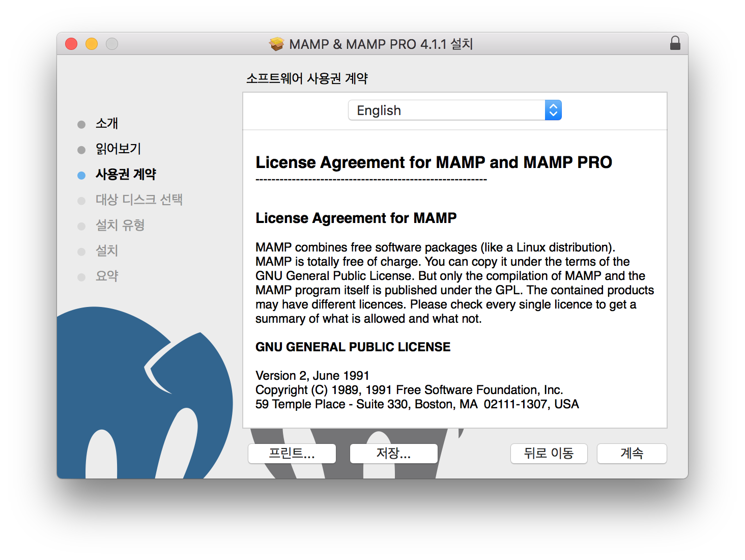Click the 계속 button
The height and width of the screenshot is (560, 745).
click(x=632, y=453)
